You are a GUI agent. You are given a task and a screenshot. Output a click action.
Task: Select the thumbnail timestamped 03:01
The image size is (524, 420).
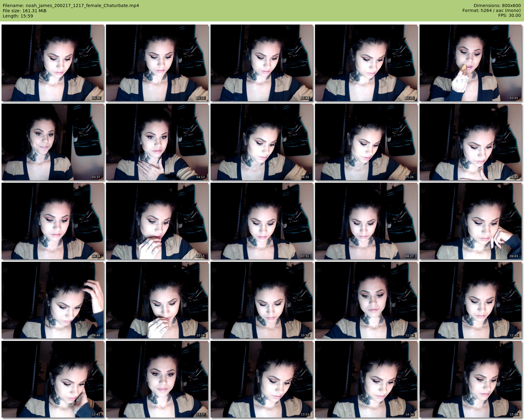tap(471, 63)
